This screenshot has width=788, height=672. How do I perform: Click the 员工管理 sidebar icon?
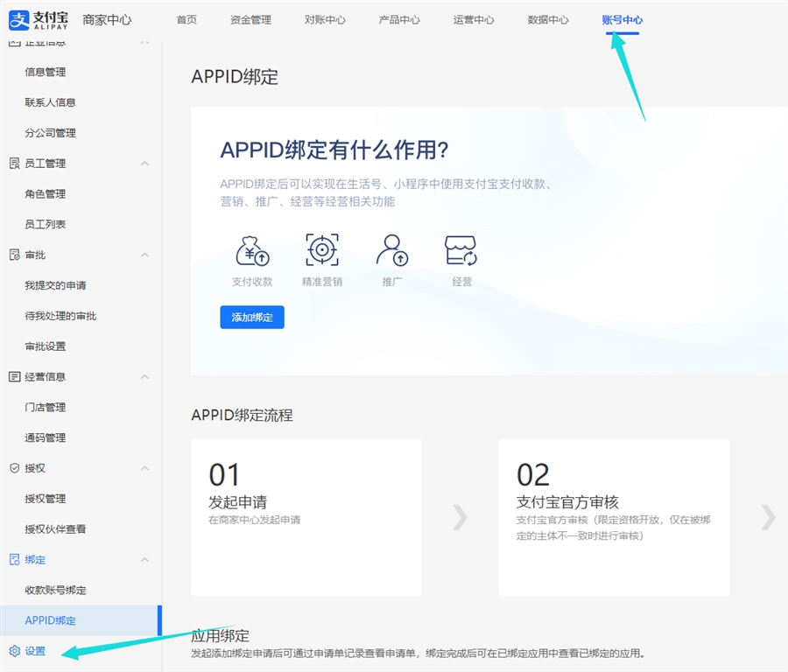pos(15,164)
